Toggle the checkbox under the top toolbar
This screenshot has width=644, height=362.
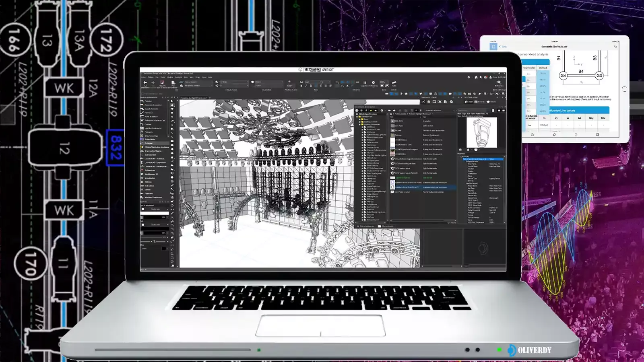pyautogui.click(x=142, y=94)
